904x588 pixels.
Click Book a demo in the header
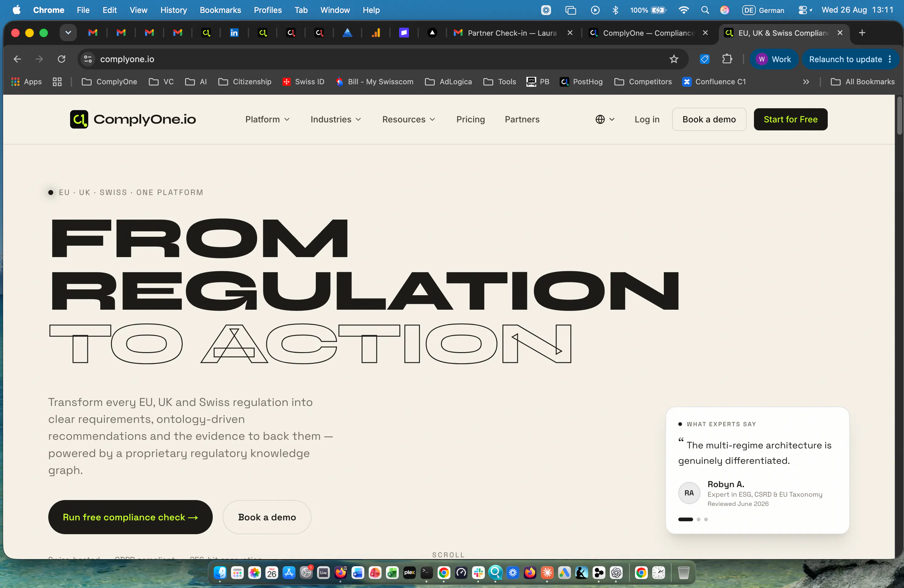pyautogui.click(x=709, y=119)
